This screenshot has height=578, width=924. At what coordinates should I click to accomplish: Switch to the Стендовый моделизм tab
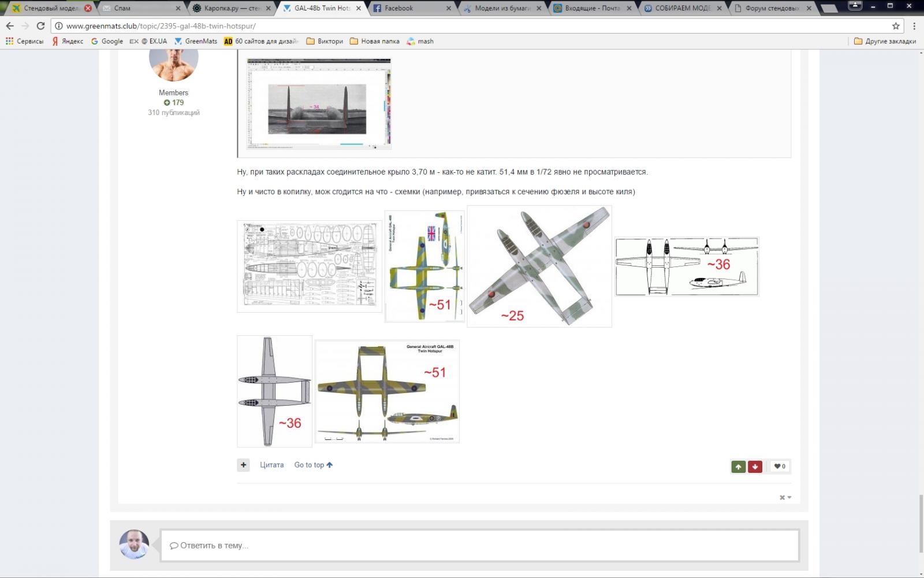point(46,8)
